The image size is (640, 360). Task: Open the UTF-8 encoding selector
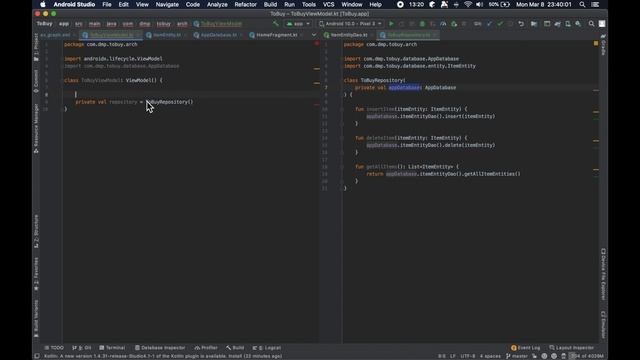[468, 356]
